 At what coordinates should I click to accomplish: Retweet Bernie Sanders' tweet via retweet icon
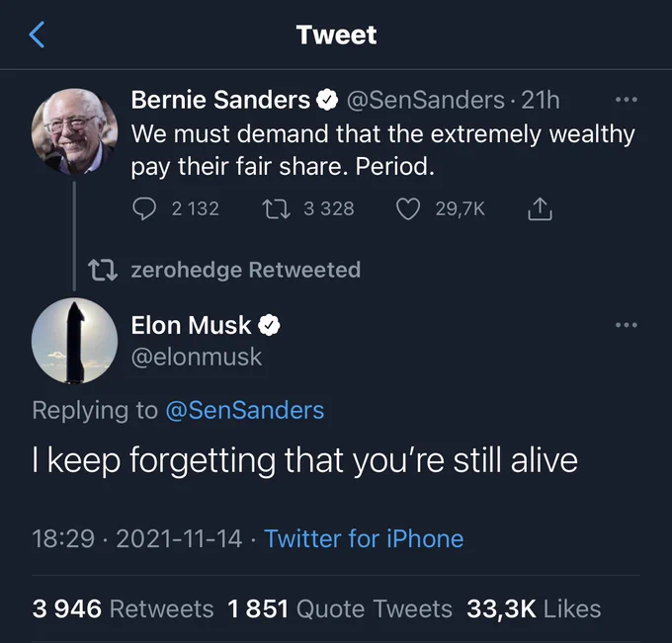[x=276, y=208]
